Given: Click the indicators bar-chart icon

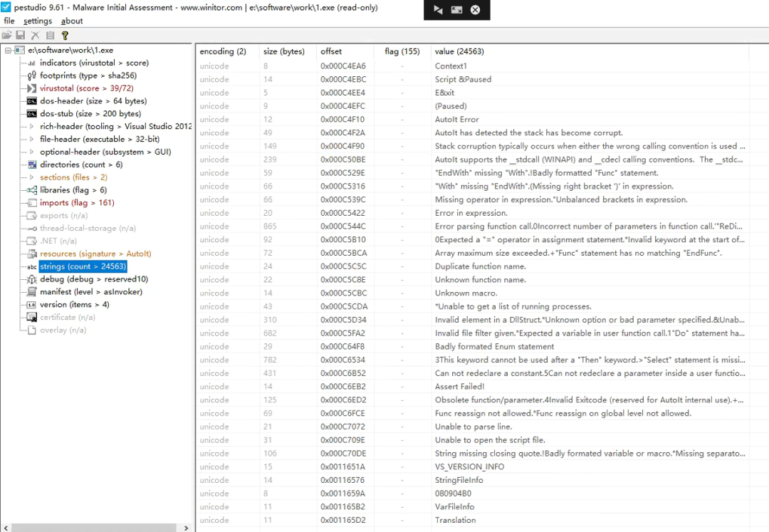Looking at the screenshot, I should (x=32, y=63).
